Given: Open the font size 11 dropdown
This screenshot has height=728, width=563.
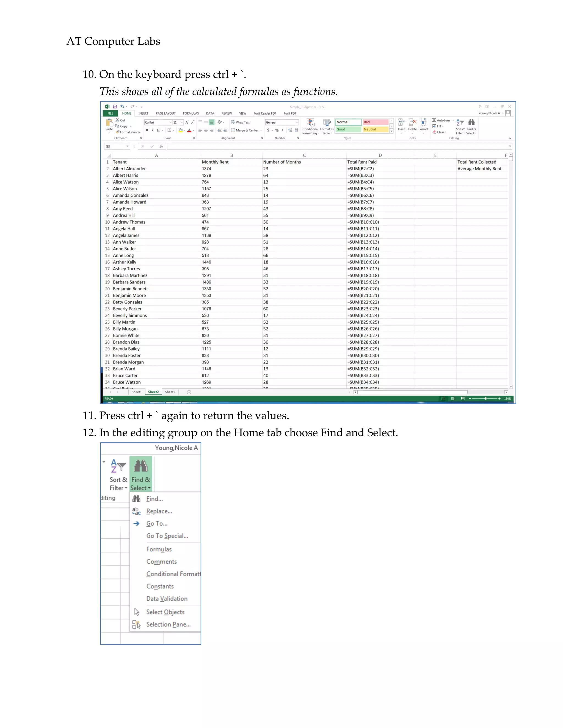Looking at the screenshot, I should [182, 122].
